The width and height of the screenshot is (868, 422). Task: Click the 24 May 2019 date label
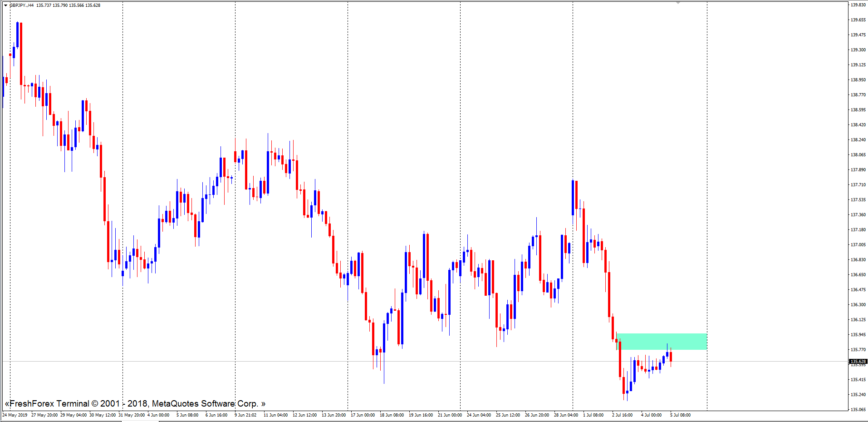tap(15, 415)
